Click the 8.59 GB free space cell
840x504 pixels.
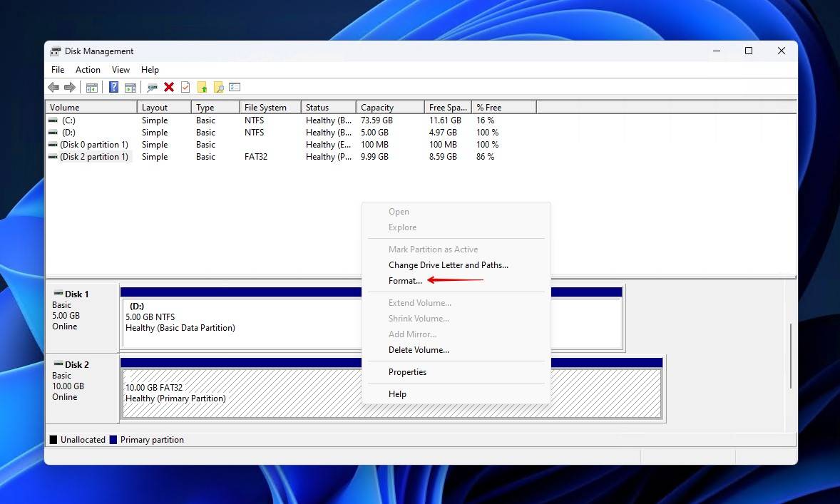pyautogui.click(x=443, y=157)
